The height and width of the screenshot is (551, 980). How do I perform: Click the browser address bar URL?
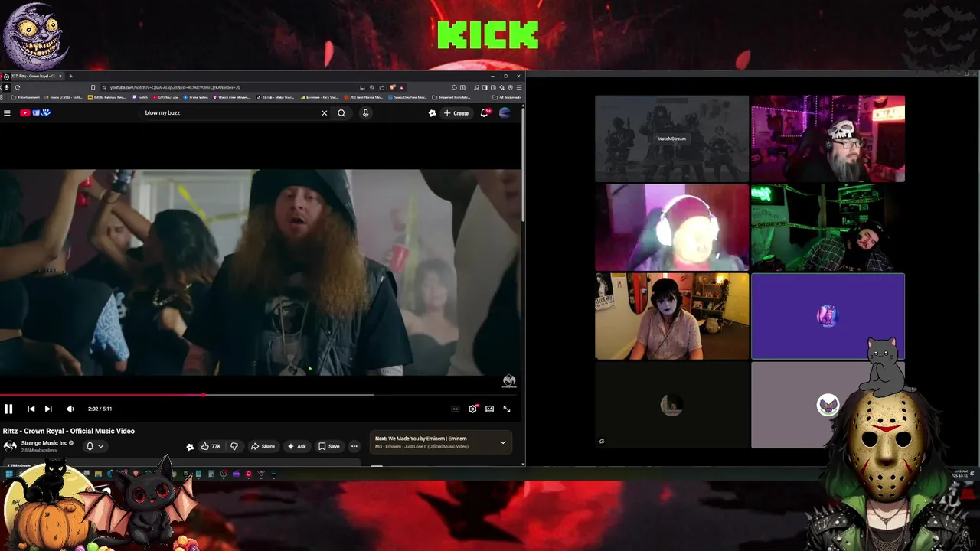[x=175, y=87]
